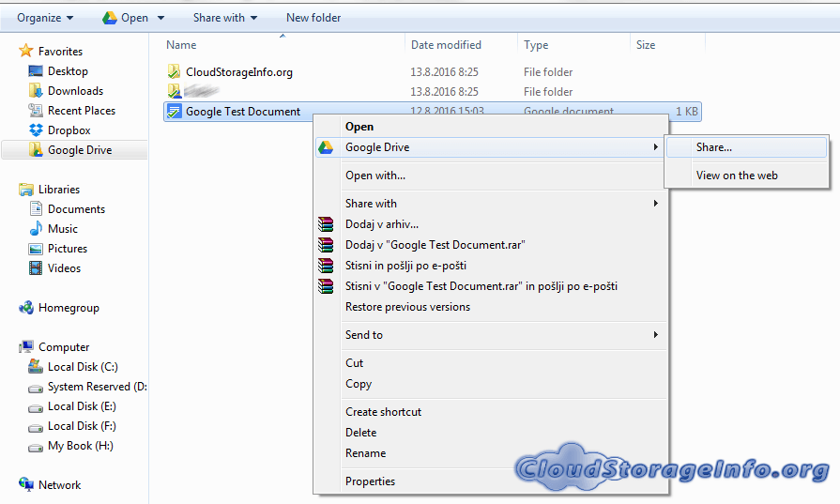Click the Local Disk (C:) drive icon
840x504 pixels.
36,366
